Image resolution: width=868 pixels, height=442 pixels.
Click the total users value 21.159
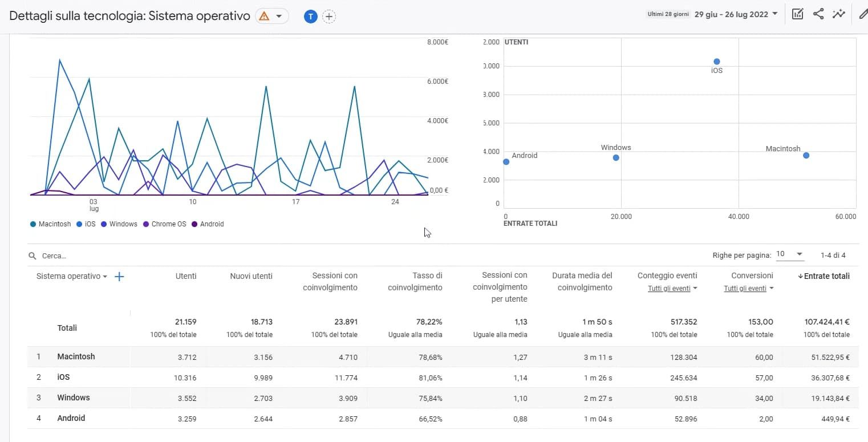(185, 322)
